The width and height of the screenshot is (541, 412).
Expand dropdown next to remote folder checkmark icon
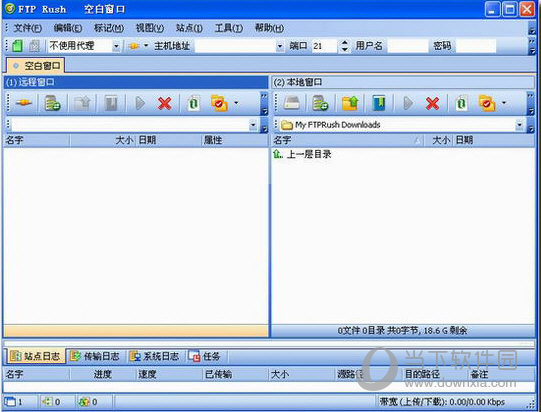click(236, 103)
